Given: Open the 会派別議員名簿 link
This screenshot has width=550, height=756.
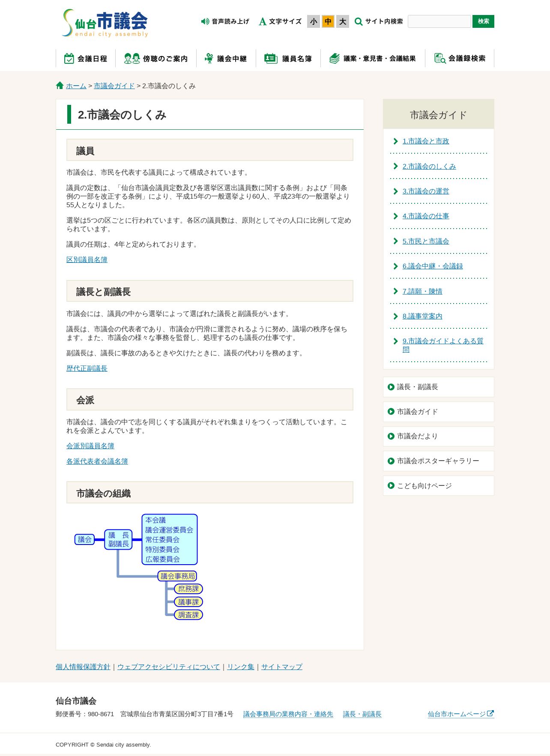Looking at the screenshot, I should point(90,446).
